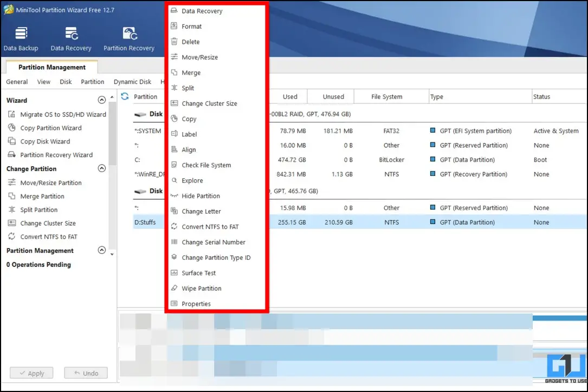Click the 210.59 GB unused cell
This screenshot has width=588, height=392.
point(339,222)
